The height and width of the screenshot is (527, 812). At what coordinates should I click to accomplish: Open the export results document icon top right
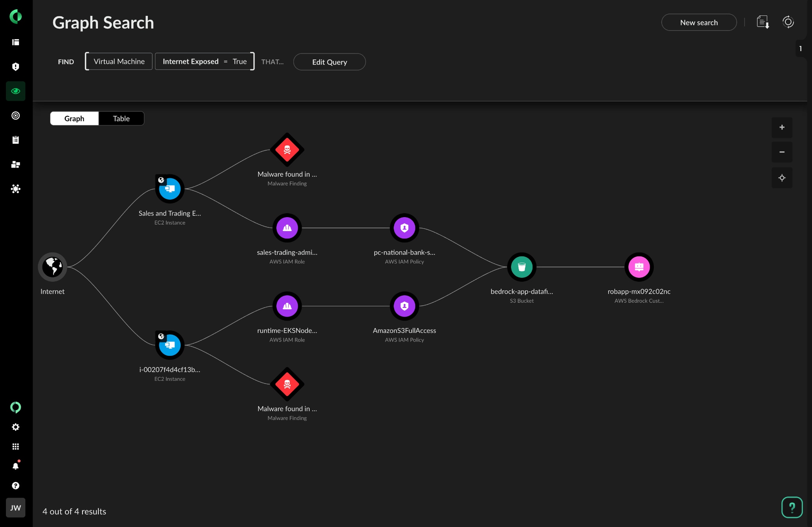[x=762, y=22]
